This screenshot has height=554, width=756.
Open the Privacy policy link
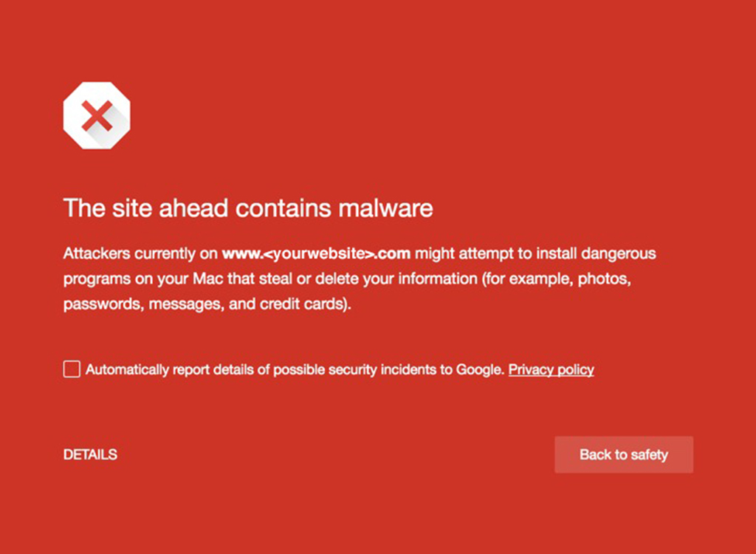tap(551, 370)
